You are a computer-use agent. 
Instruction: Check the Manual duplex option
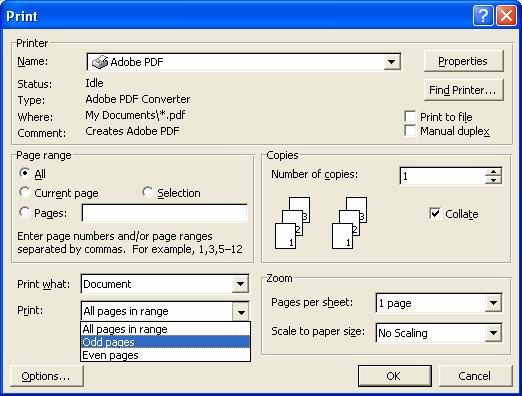410,131
